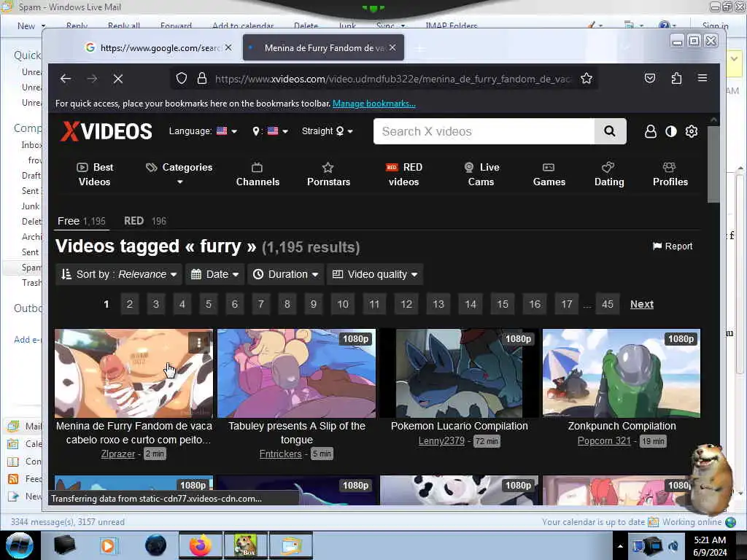Jump to results page 45

click(x=607, y=304)
